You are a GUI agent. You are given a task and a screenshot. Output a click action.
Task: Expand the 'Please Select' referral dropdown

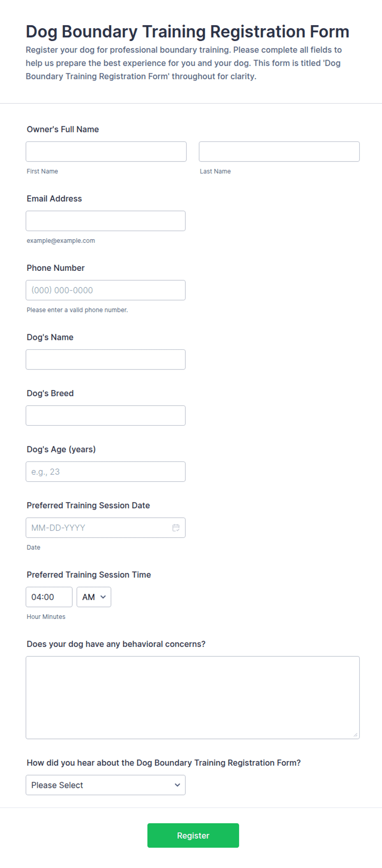[x=106, y=785]
